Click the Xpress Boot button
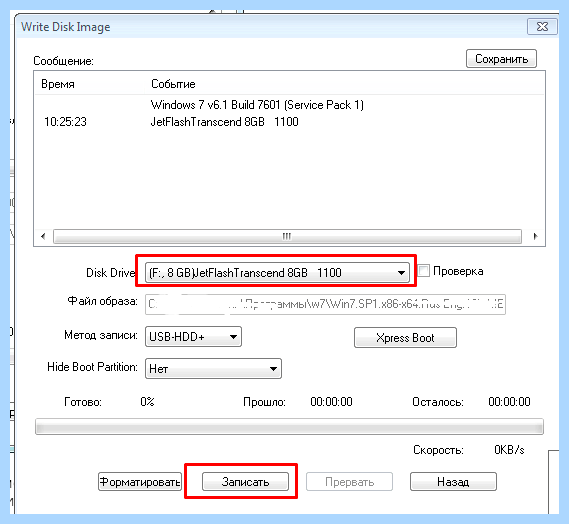 click(405, 338)
